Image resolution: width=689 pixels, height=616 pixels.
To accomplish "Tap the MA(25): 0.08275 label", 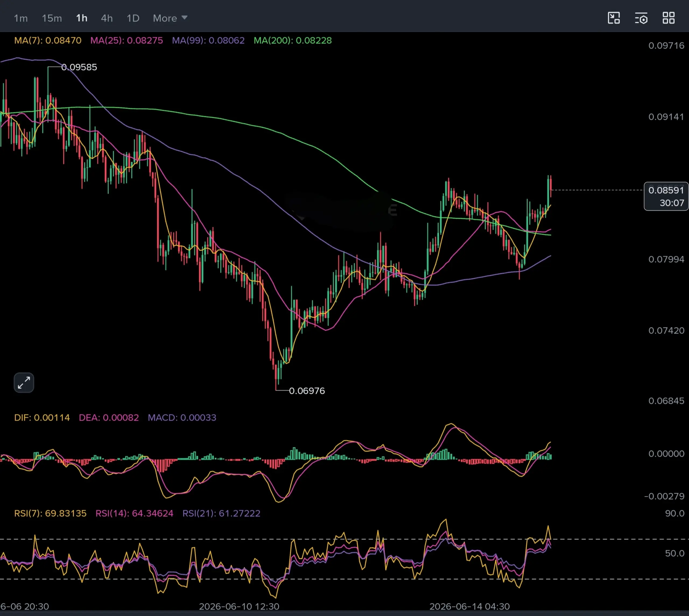I will click(x=126, y=41).
